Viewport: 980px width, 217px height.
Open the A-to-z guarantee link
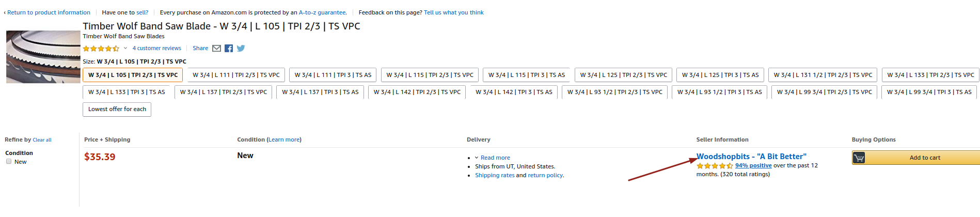pos(322,12)
